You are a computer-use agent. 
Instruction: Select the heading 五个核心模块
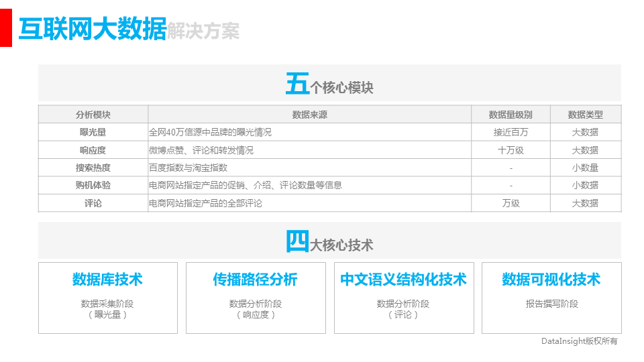(x=329, y=84)
